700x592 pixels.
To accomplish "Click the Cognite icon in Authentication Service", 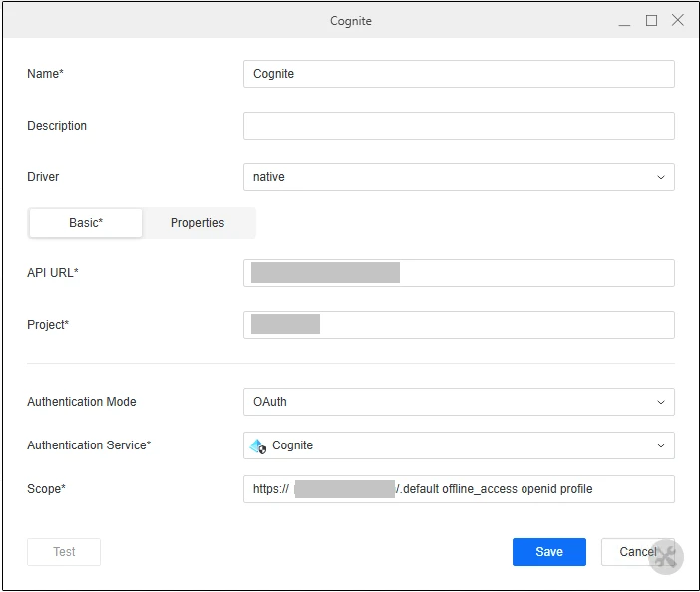I will pos(257,445).
